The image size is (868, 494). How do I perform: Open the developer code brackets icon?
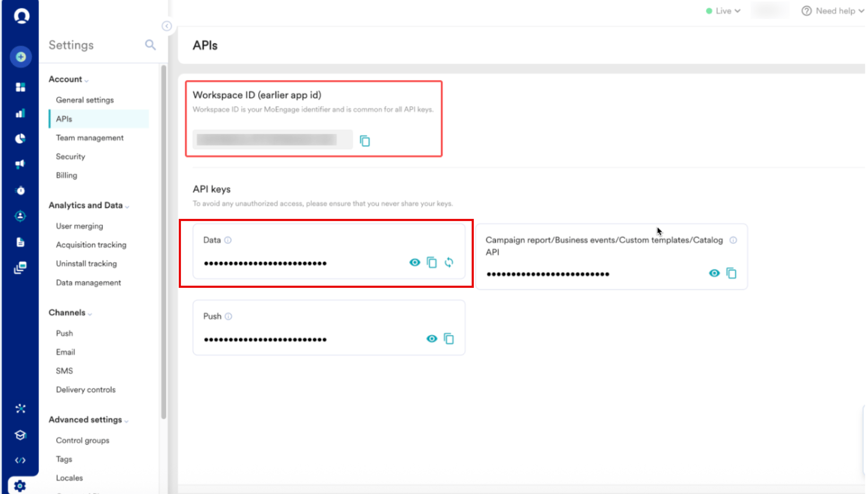point(21,460)
